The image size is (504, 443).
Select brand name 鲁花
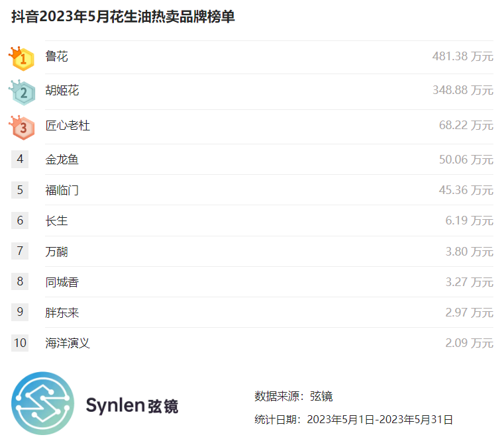click(56, 56)
